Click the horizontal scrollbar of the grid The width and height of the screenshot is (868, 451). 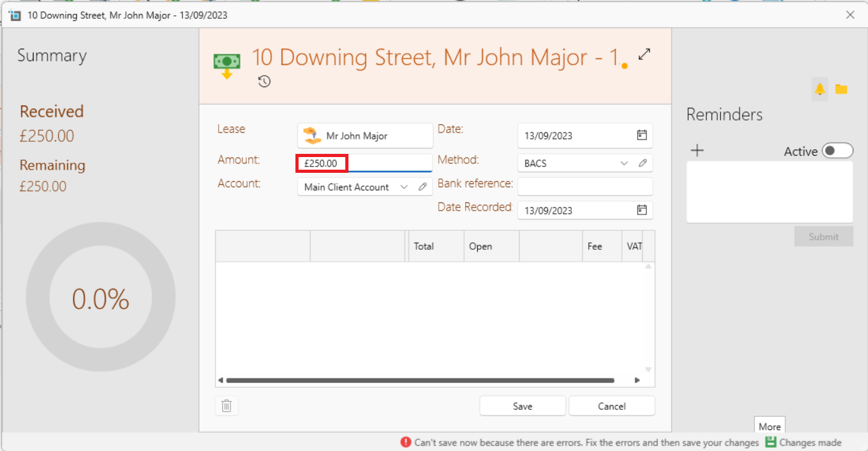point(420,380)
